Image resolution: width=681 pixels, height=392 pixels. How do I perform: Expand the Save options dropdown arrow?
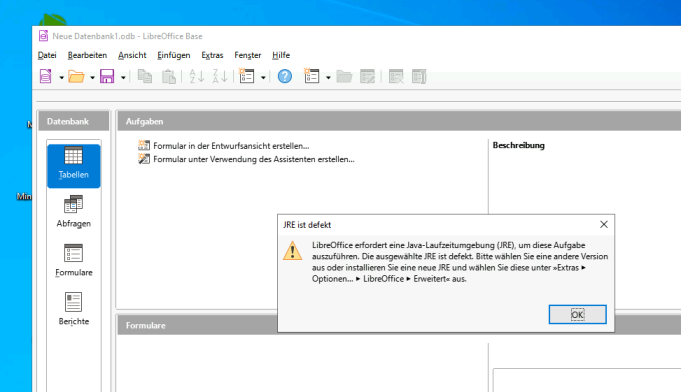click(123, 78)
